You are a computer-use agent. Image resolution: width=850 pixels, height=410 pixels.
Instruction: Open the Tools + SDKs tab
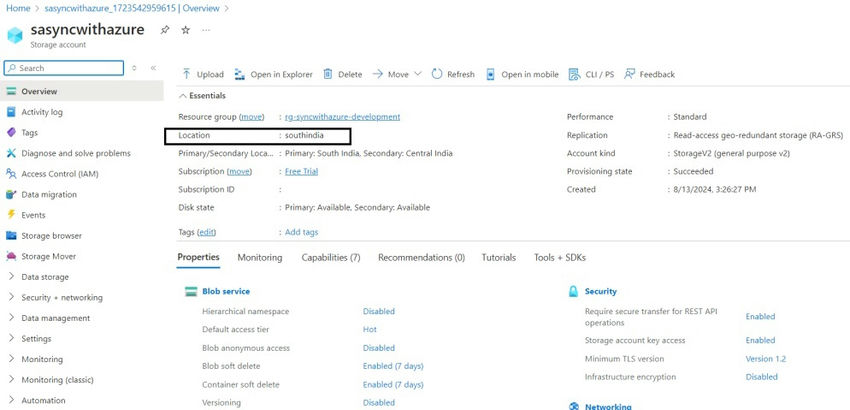pos(559,258)
